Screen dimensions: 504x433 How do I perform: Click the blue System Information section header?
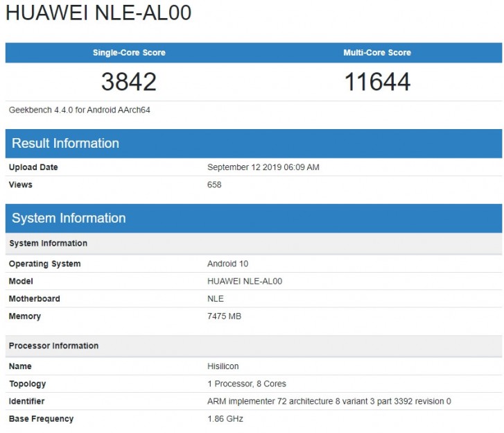[69, 219]
